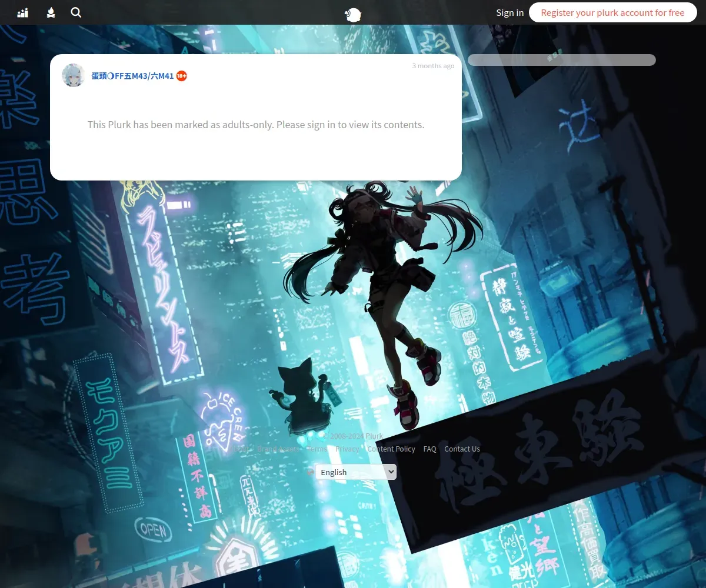Viewport: 706px width, 588px height.
Task: Open the Contact Us footer link
Action: [462, 449]
